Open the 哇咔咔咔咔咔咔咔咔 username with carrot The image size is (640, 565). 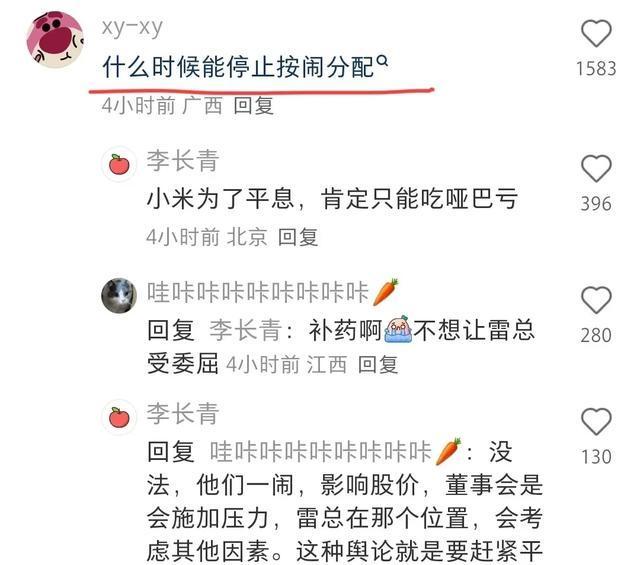(272, 292)
